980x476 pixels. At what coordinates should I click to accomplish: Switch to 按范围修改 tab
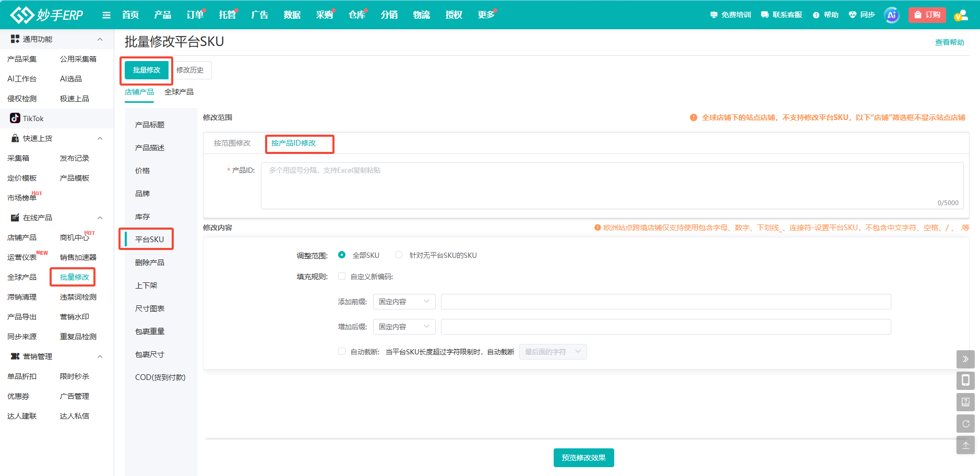[232, 143]
